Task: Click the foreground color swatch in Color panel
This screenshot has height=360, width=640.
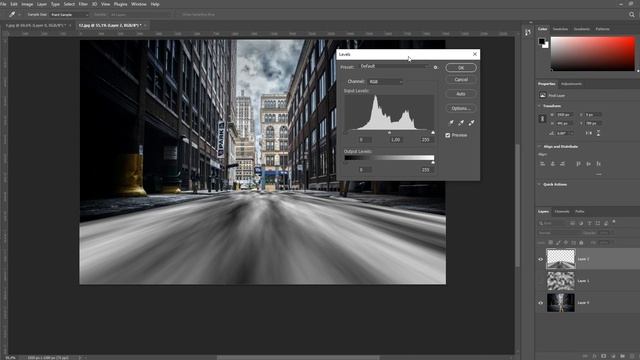Action: [x=542, y=41]
